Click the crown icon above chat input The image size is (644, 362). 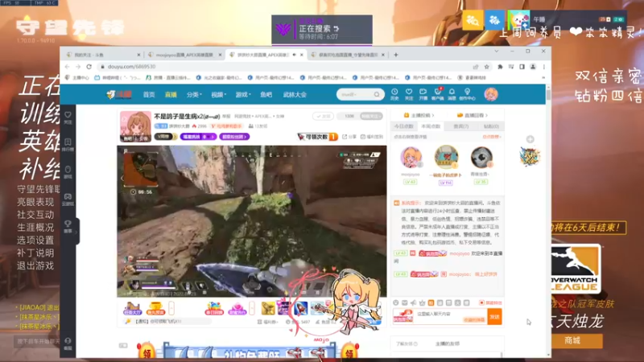click(422, 302)
